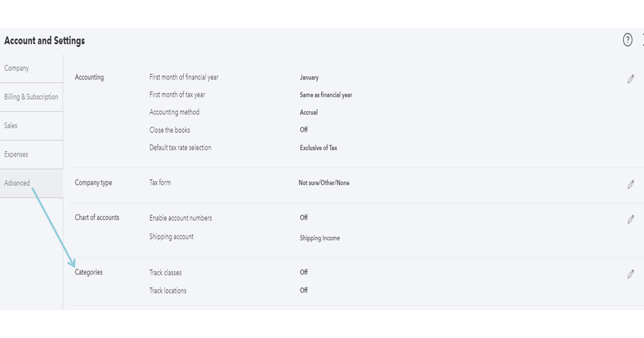
Task: Click the January financial year value
Action: click(309, 77)
